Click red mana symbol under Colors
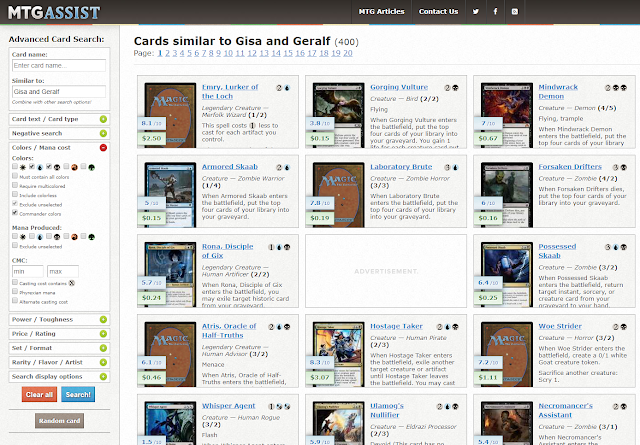Viewport: 640px width, 445px height. click(x=74, y=167)
